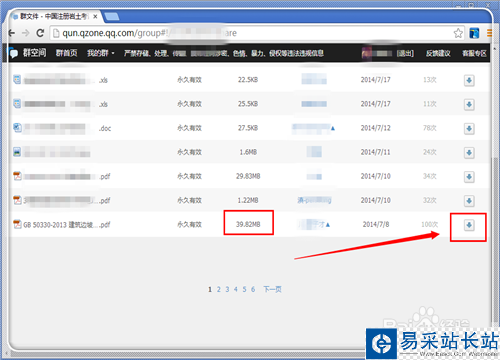
Task: Download the 22.5KB xls file
Action: 469,80
